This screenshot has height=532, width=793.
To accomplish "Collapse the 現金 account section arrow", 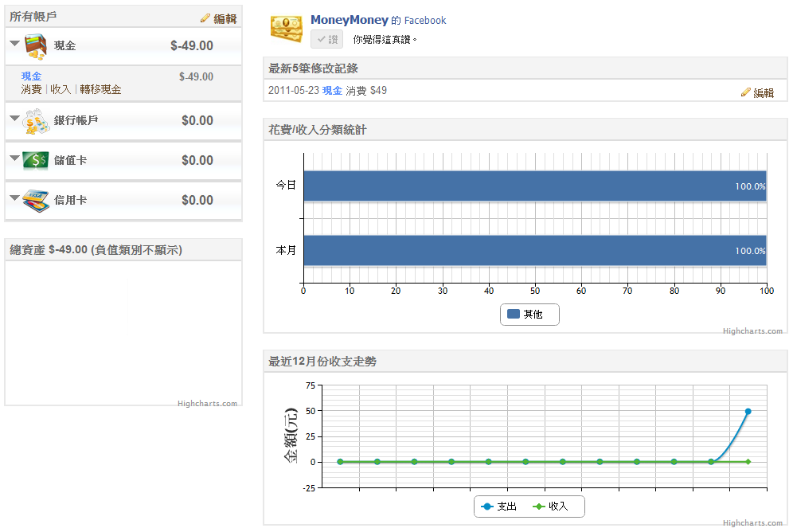I will (15, 44).
